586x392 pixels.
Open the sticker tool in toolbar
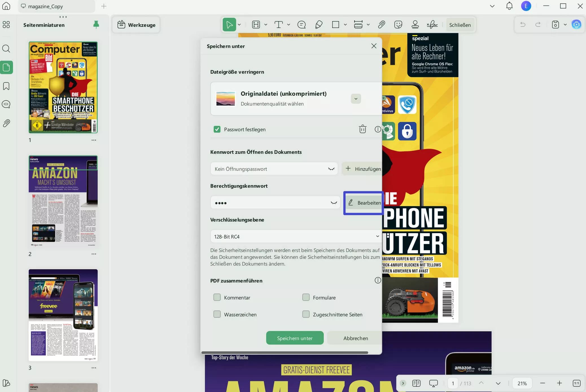398,25
